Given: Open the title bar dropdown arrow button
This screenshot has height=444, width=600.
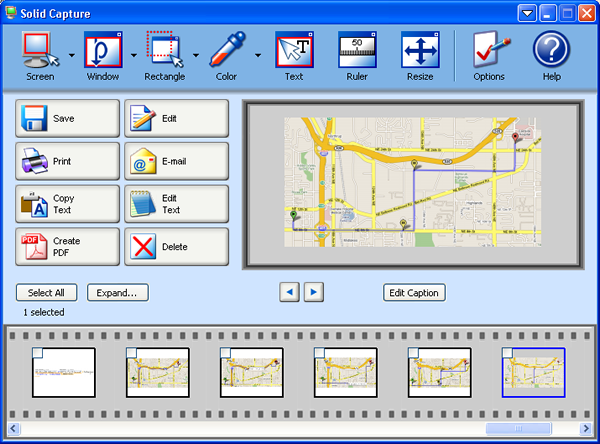Looking at the screenshot, I should click(x=527, y=13).
